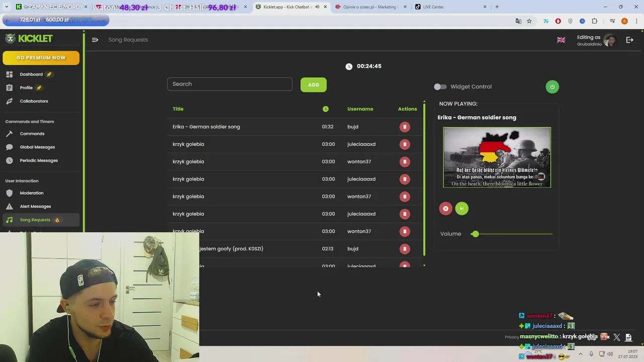Bookmark this page with the star icon
The width and height of the screenshot is (644, 362).
coord(529,21)
